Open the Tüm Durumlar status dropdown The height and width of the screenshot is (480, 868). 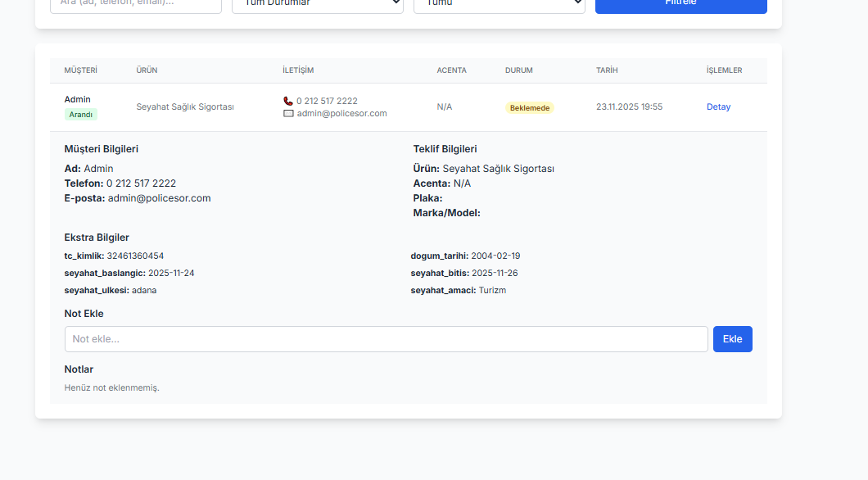[317, 3]
